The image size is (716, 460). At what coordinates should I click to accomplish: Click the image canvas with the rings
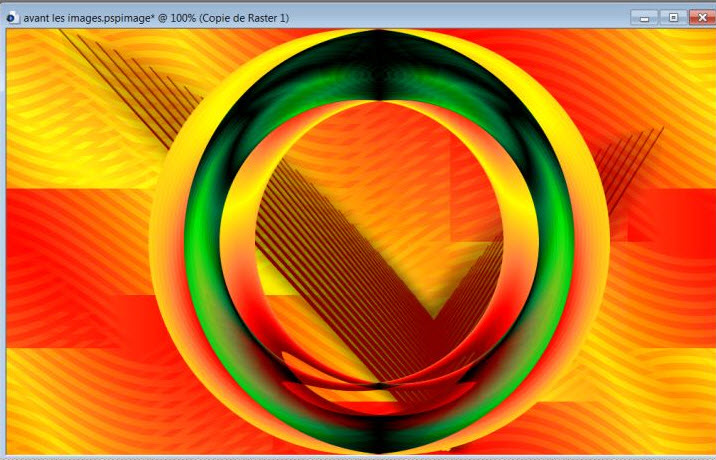(x=361, y=241)
